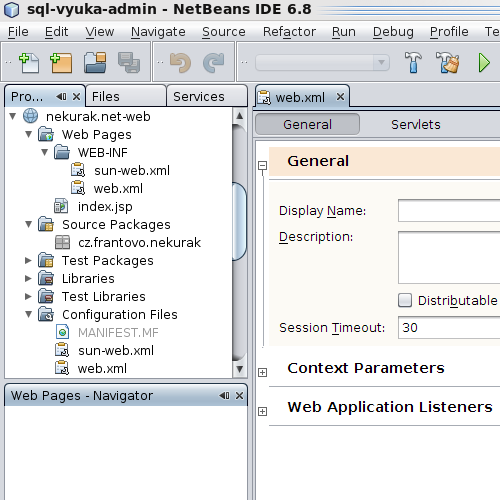The width and height of the screenshot is (500, 500).
Task: Click the green Run Project icon
Action: point(484,63)
